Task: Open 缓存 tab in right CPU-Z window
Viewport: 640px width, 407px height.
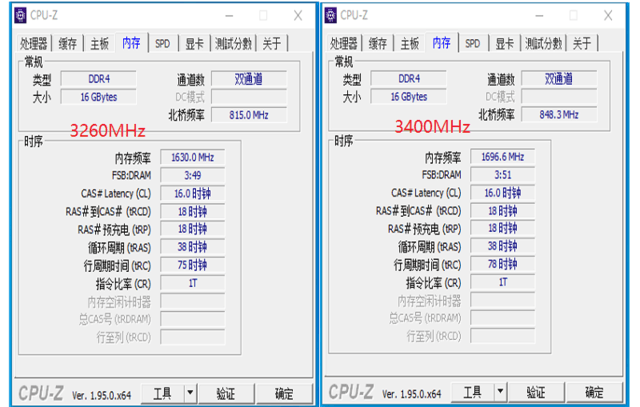Action: (378, 43)
